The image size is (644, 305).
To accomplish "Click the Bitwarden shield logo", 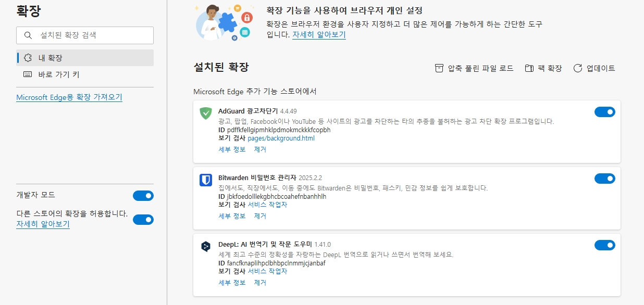I will [x=206, y=180].
